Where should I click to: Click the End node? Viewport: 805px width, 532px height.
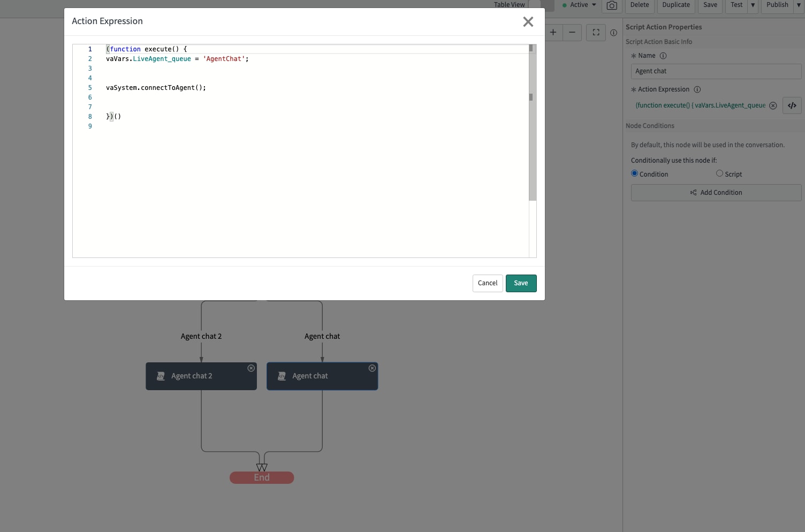pyautogui.click(x=262, y=477)
